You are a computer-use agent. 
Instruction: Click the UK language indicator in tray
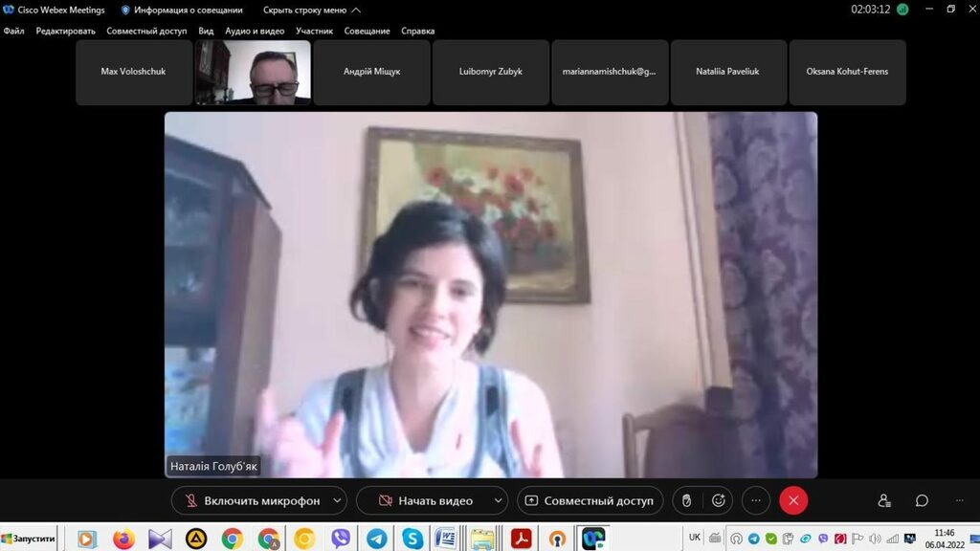pyautogui.click(x=695, y=538)
